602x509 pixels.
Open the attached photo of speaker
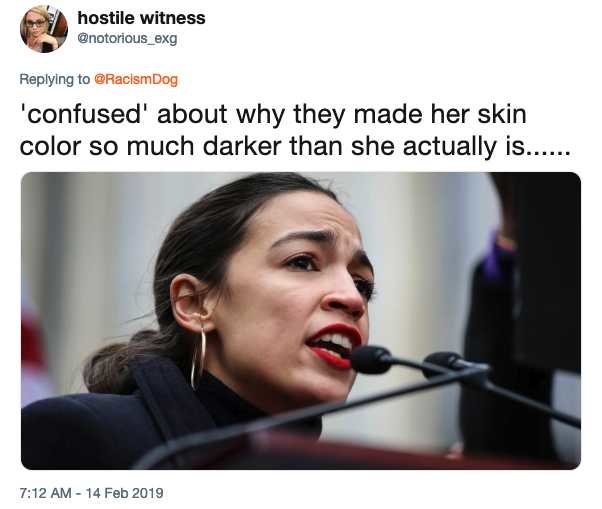tap(301, 321)
